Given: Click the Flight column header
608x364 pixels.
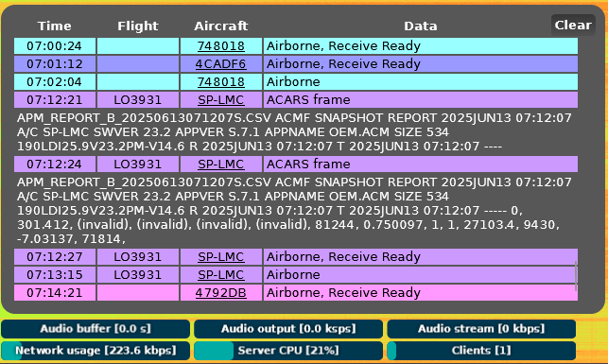Looking at the screenshot, I should coord(138,26).
